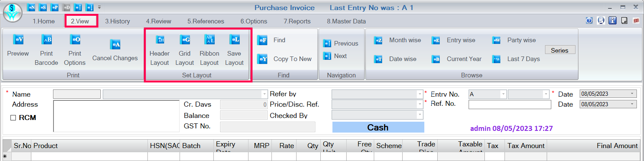Click the Batch column header
The height and width of the screenshot is (161, 644).
coord(197,146)
